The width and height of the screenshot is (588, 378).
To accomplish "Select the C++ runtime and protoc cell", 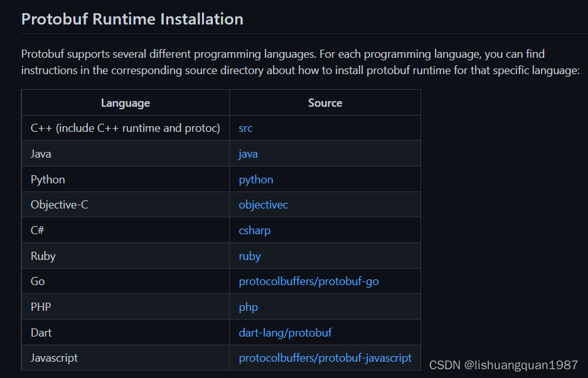I will pos(126,128).
